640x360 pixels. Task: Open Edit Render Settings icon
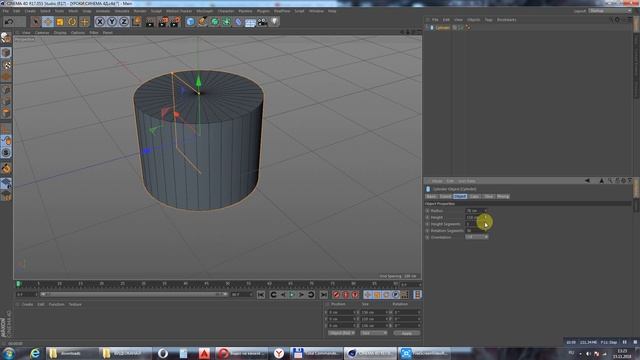[x=175, y=22]
